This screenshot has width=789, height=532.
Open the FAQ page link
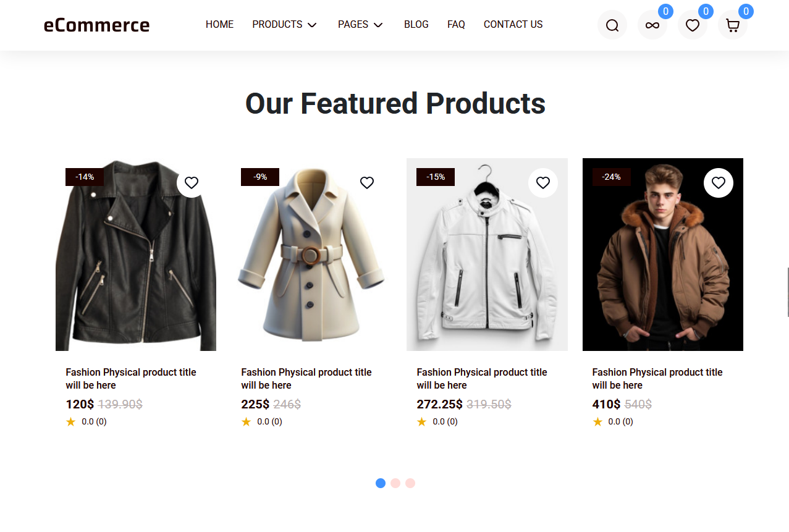tap(456, 25)
